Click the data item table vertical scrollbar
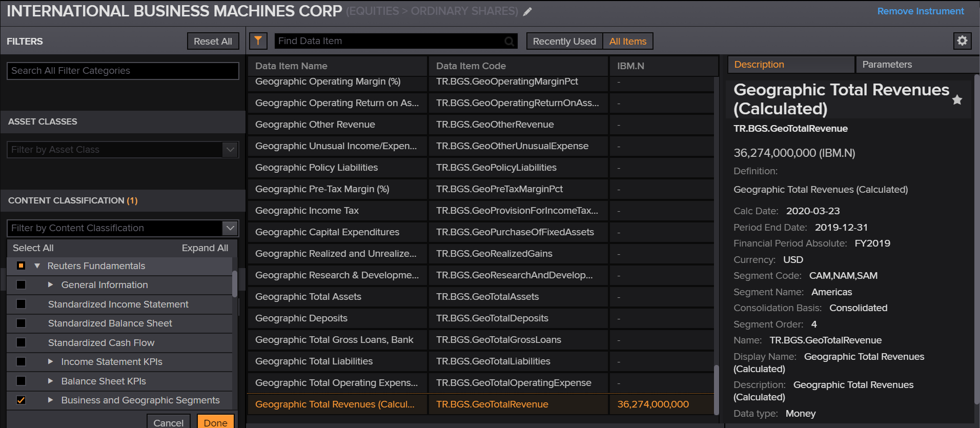Image resolution: width=980 pixels, height=428 pixels. (716, 390)
